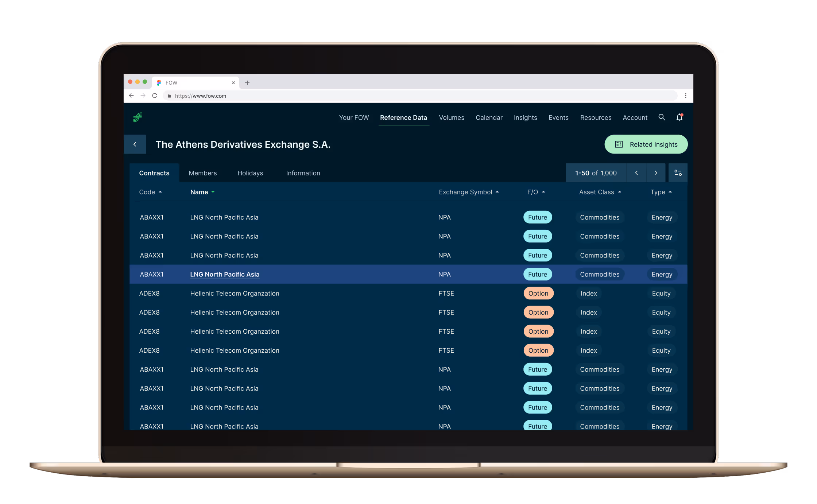This screenshot has width=817, height=504.
Task: Open browser three-dot menu
Action: tap(686, 96)
